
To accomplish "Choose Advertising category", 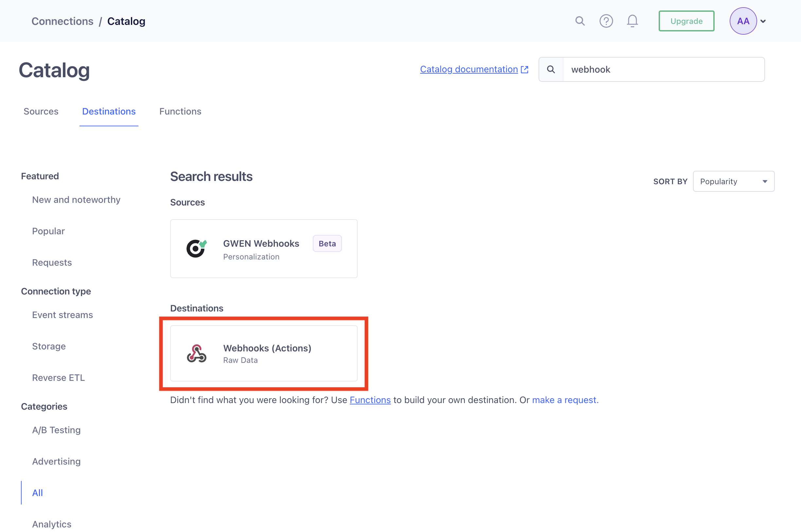I will (x=56, y=461).
